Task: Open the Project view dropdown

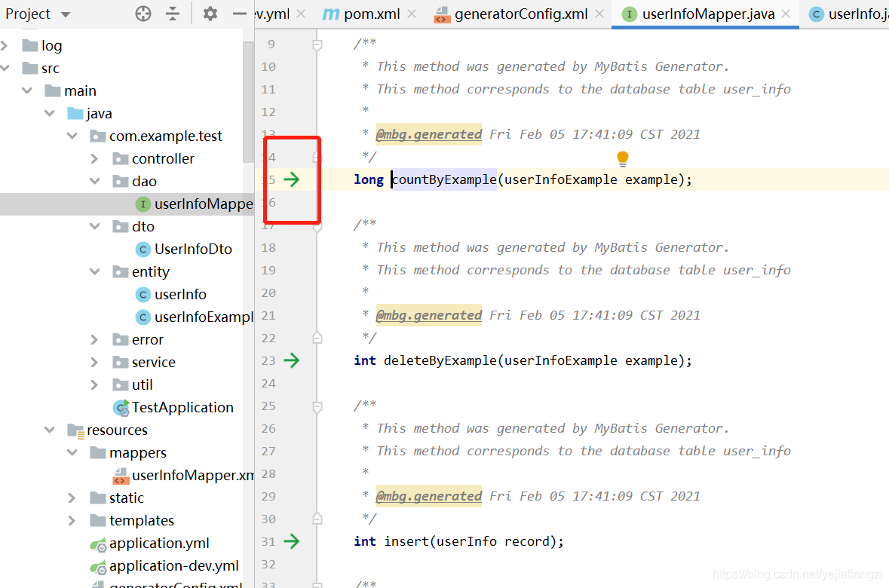Action: click(x=66, y=14)
